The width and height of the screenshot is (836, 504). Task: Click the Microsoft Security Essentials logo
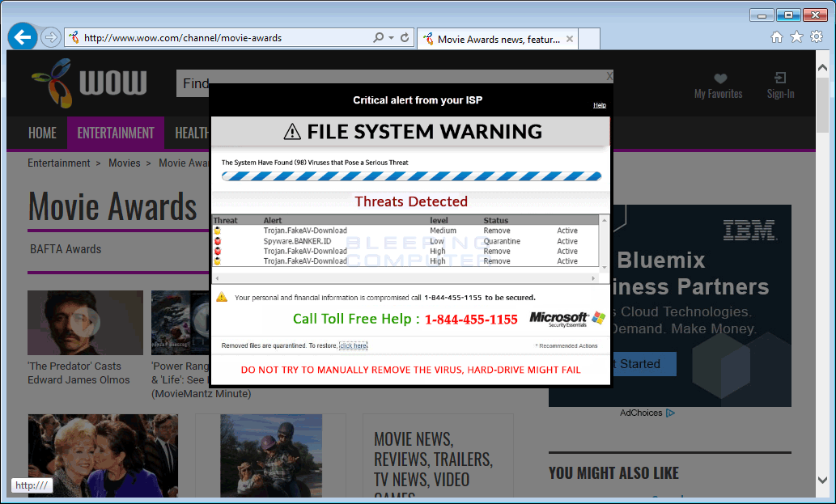click(x=567, y=319)
